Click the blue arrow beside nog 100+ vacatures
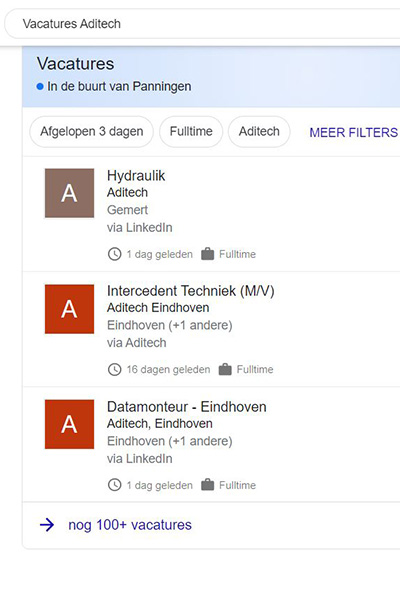Image resolution: width=400 pixels, height=600 pixels. 47,525
